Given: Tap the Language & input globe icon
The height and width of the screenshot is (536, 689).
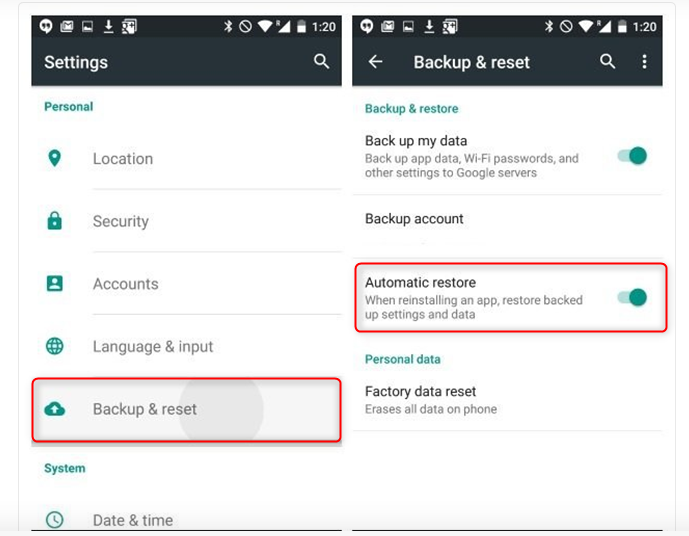Looking at the screenshot, I should tap(54, 346).
